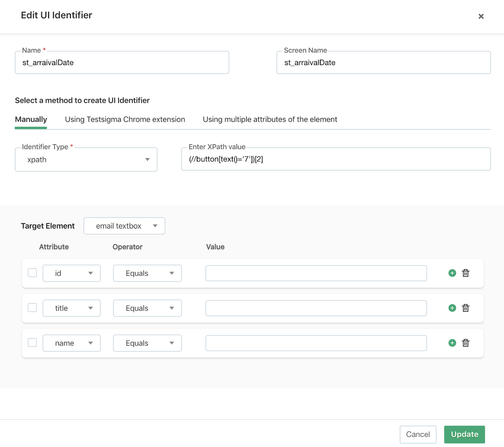
Task: Delete the id attribute row via trash icon
Action: 466,273
